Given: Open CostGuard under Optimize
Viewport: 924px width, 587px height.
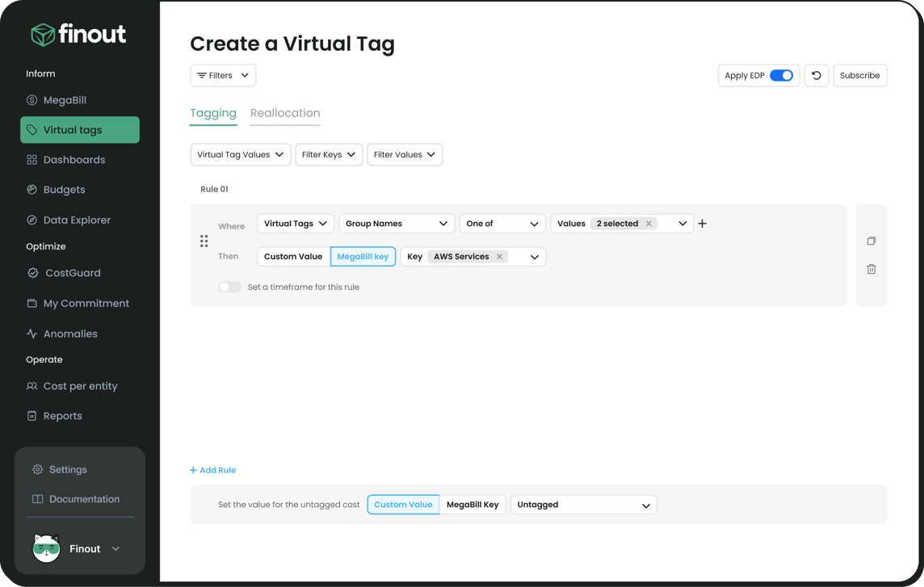Looking at the screenshot, I should [73, 272].
